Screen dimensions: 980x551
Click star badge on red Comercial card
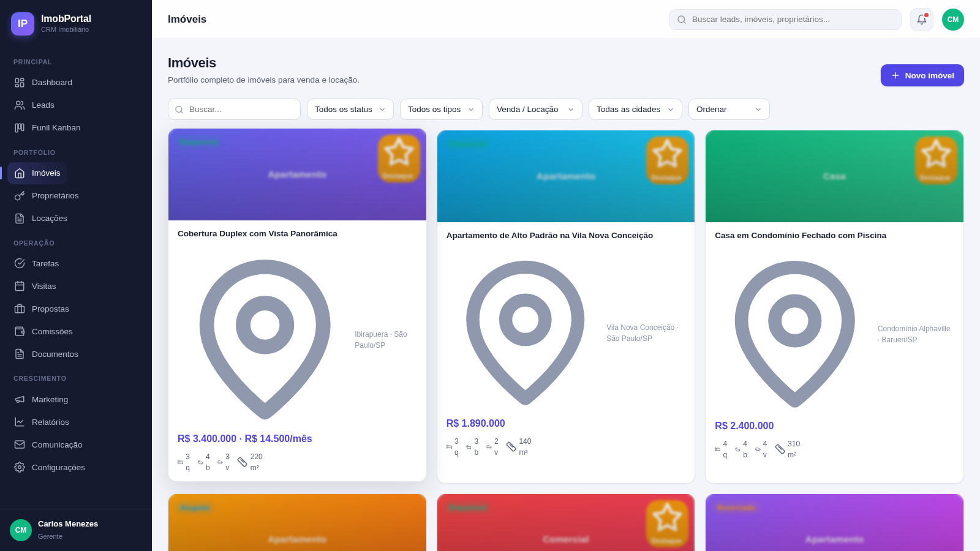click(x=667, y=523)
